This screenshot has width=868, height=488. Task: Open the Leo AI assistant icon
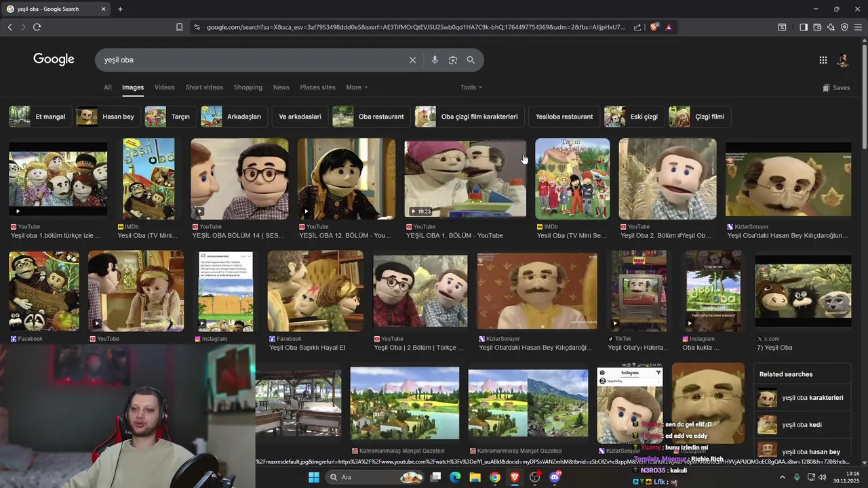click(x=831, y=27)
